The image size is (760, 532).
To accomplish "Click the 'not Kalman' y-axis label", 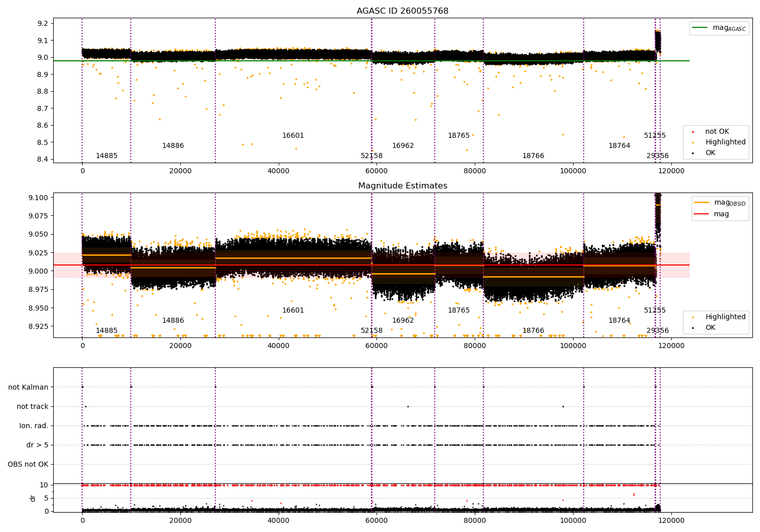I will tap(28, 387).
